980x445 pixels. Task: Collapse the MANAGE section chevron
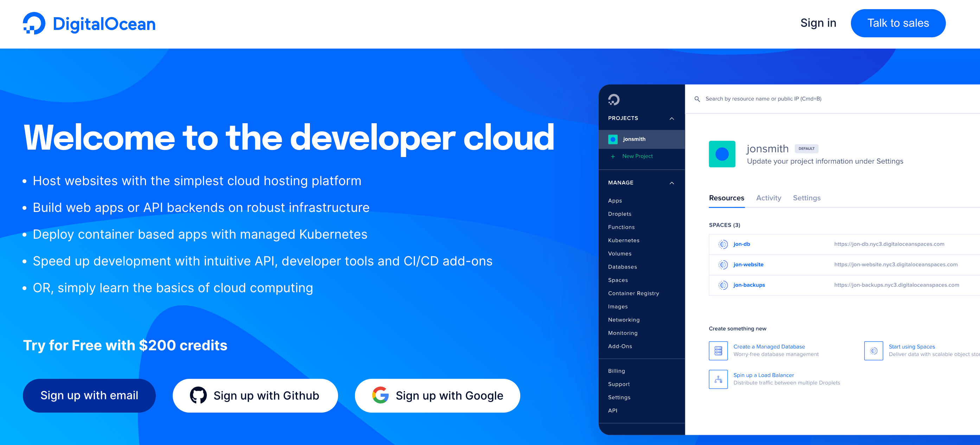(672, 183)
